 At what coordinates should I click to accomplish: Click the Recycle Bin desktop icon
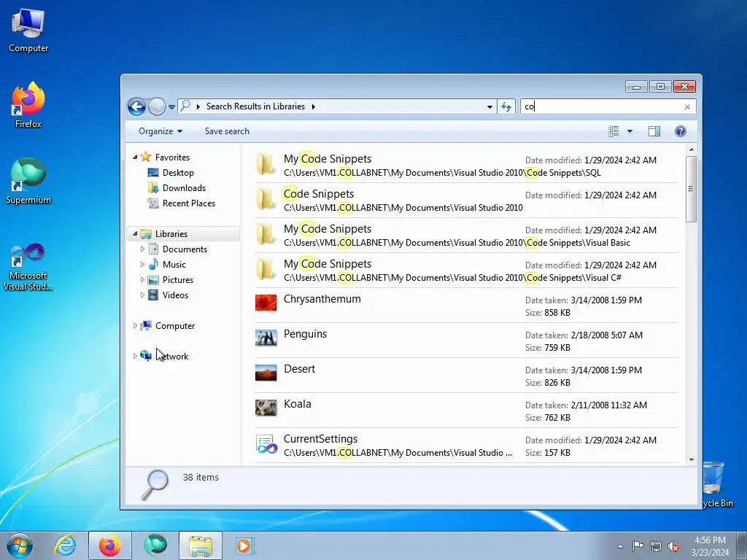(x=717, y=483)
